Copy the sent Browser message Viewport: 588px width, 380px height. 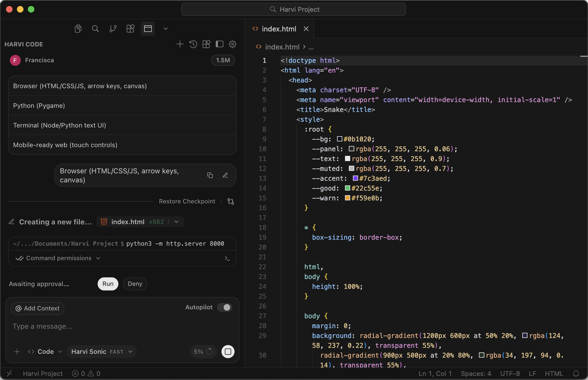pyautogui.click(x=210, y=175)
